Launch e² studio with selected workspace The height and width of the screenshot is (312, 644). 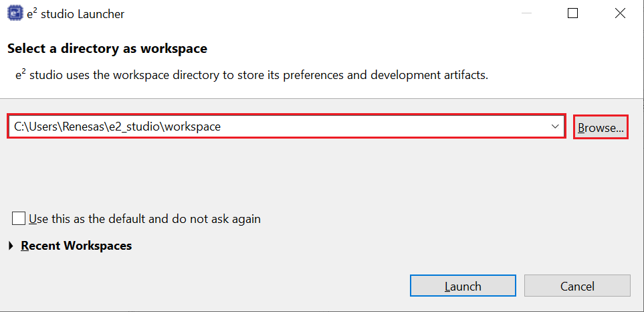[463, 286]
